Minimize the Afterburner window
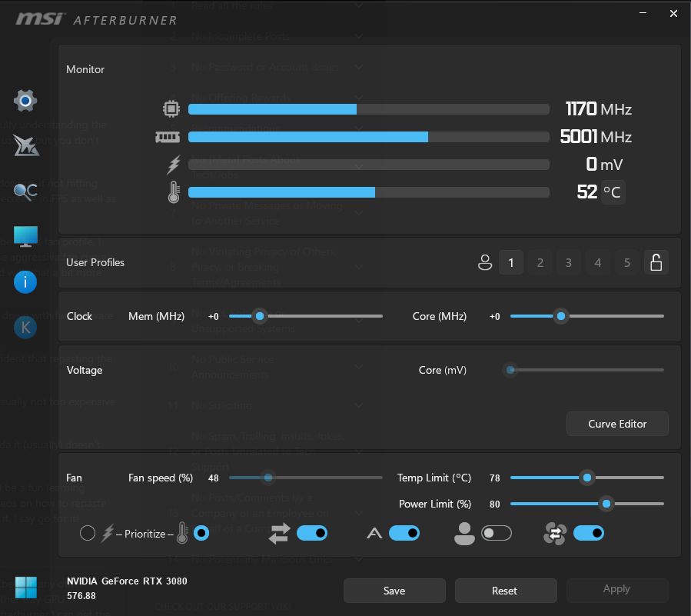The width and height of the screenshot is (691, 616). (x=643, y=13)
